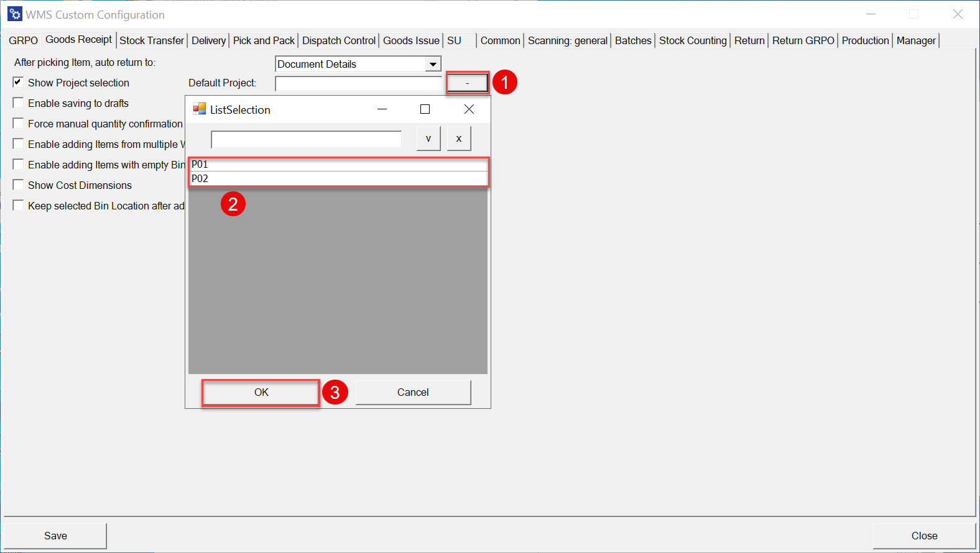The image size is (980, 553).
Task: Click the Save button
Action: (55, 536)
